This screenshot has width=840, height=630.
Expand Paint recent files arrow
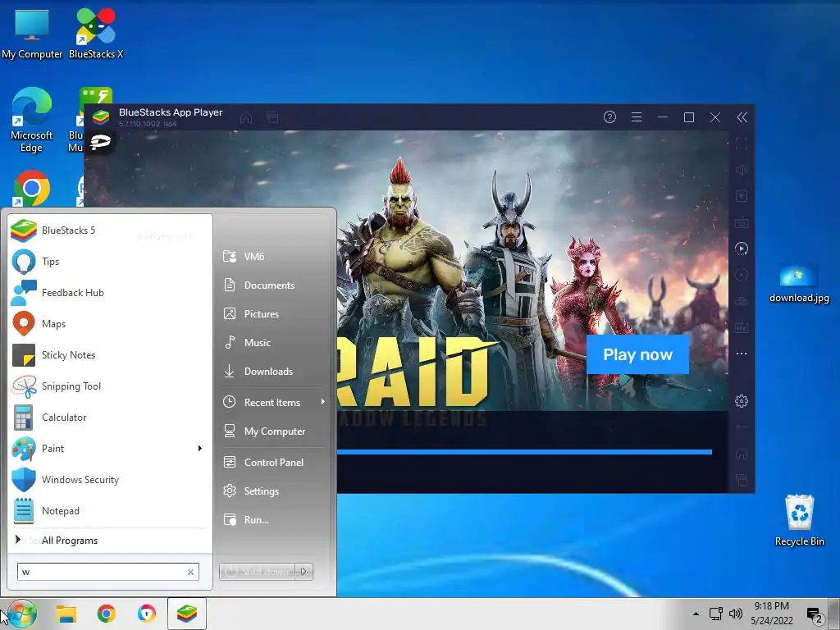click(x=200, y=449)
